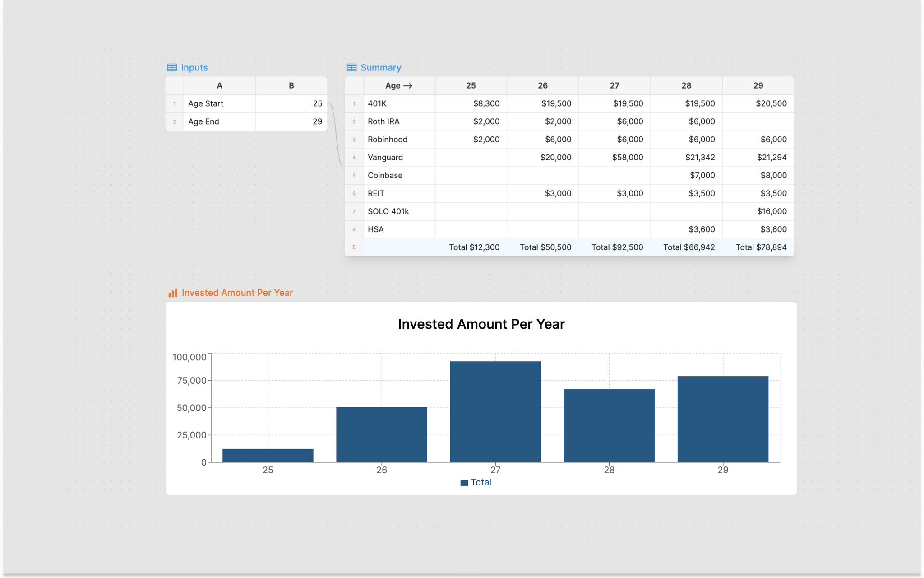Select column header 28 in Summary
Image resolution: width=924 pixels, height=578 pixels.
686,85
